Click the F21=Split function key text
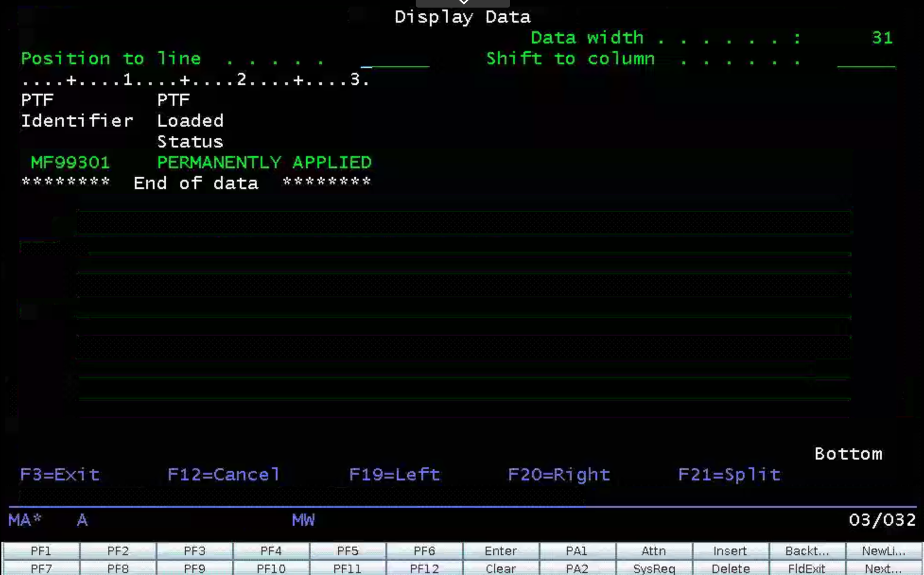This screenshot has height=575, width=924. 729,474
